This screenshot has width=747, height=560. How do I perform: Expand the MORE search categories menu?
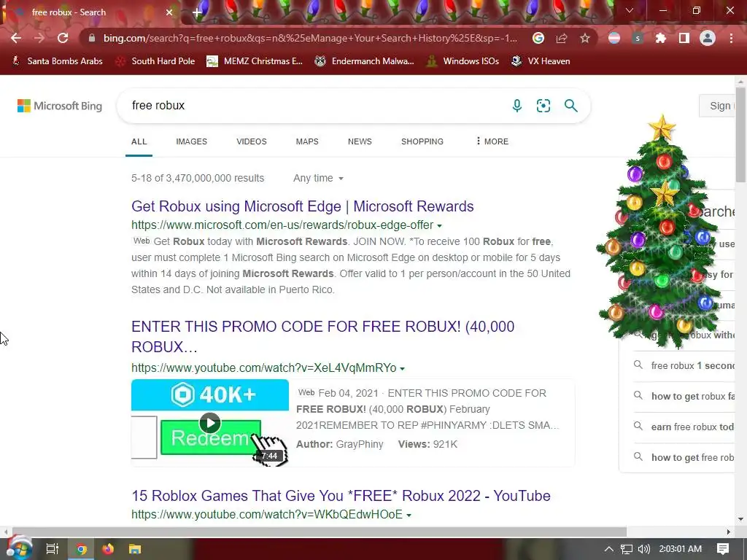492,141
